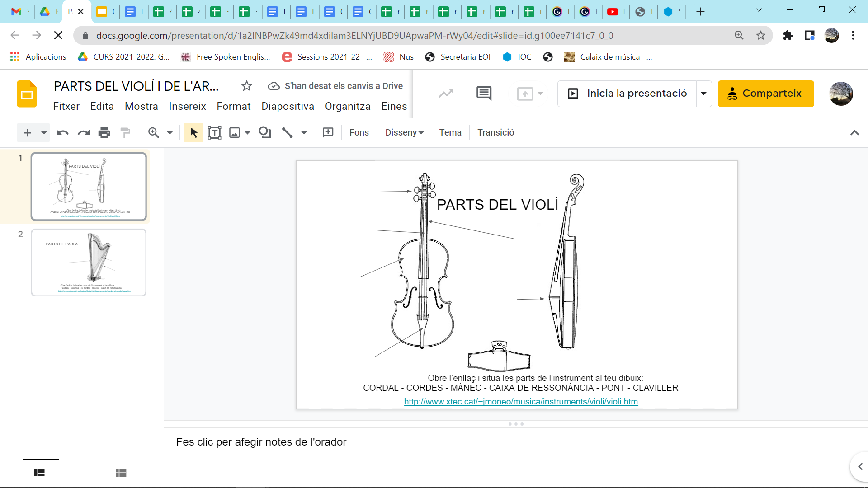The height and width of the screenshot is (488, 868).
Task: Redo the last action
Action: [83, 132]
